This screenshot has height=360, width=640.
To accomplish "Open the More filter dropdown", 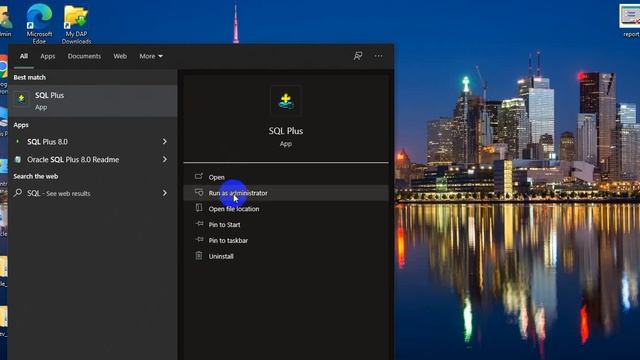I will point(151,56).
